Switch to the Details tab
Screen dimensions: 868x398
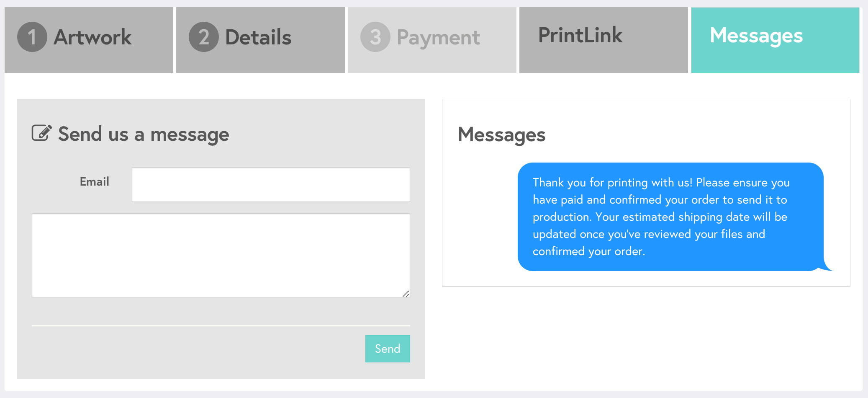pyautogui.click(x=260, y=40)
